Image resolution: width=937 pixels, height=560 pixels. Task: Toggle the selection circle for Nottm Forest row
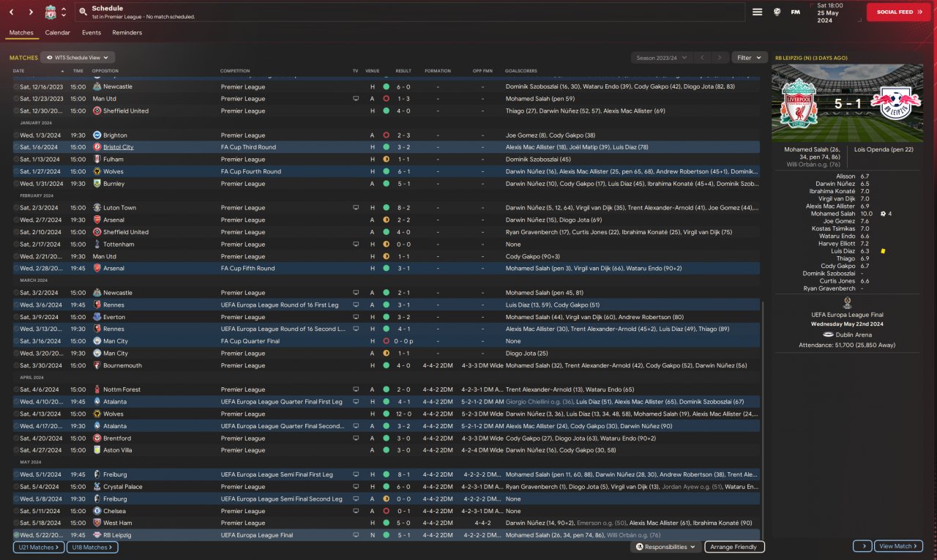tap(16, 389)
